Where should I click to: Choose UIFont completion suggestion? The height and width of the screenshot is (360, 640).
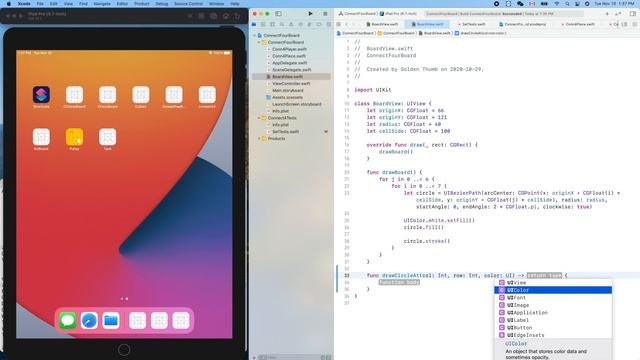pos(553,298)
